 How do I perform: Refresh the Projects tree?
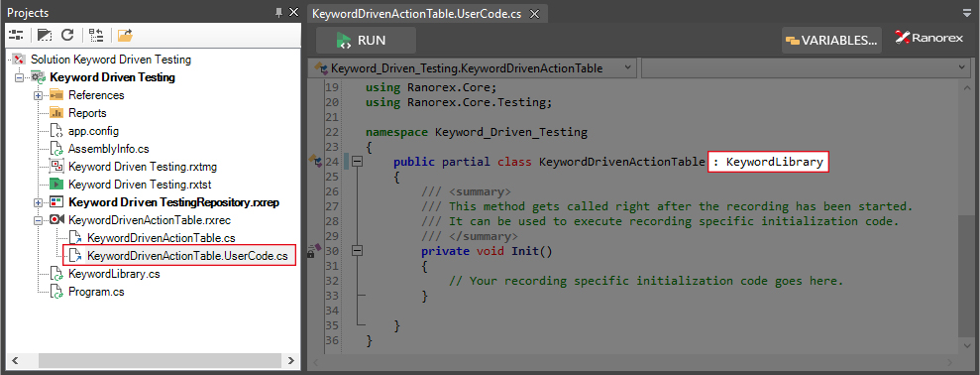(x=67, y=35)
